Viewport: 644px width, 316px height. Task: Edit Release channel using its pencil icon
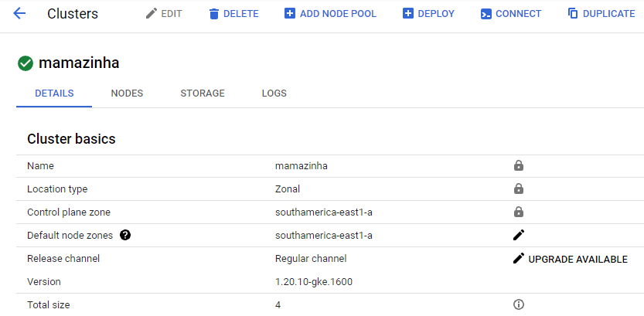point(519,259)
